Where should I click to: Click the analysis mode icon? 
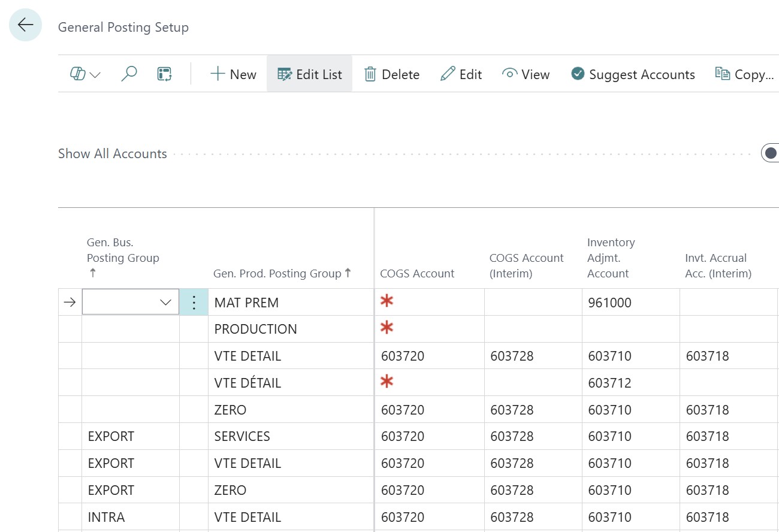pyautogui.click(x=164, y=74)
